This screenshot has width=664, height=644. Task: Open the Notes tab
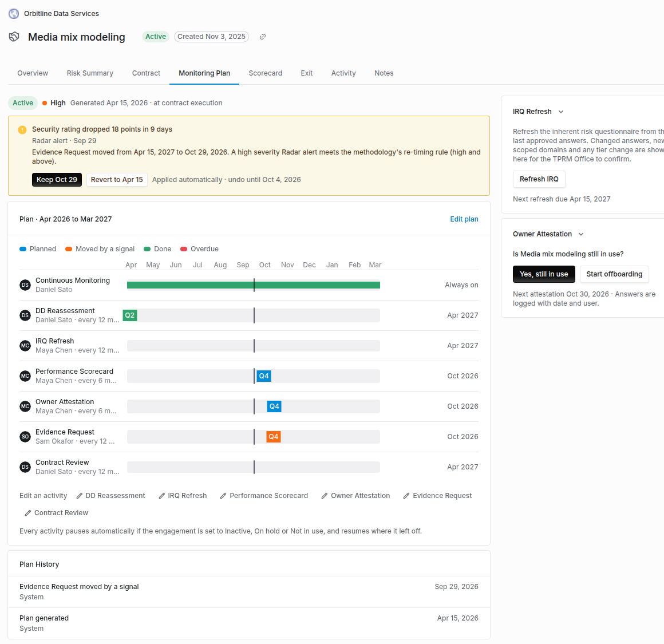coord(384,73)
